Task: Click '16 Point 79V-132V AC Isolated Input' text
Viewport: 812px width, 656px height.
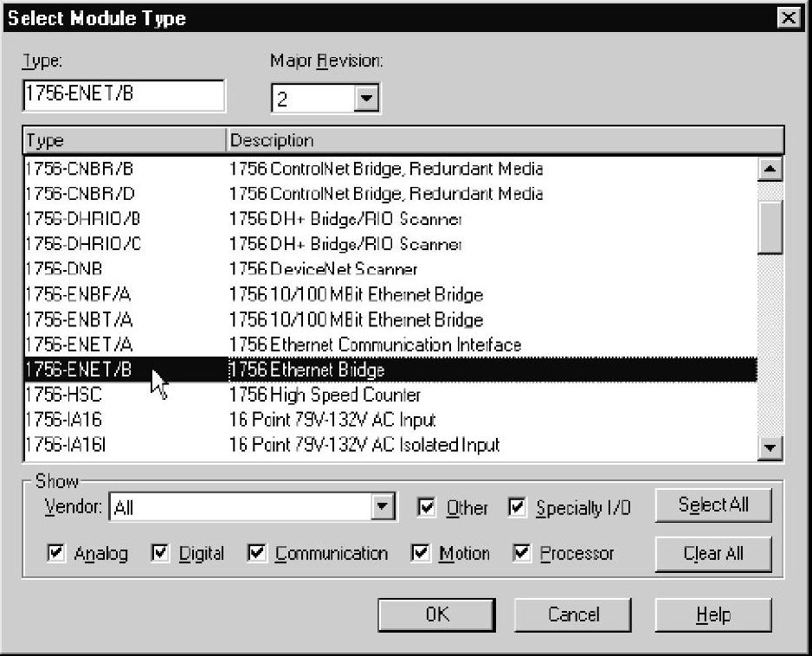Action: [364, 445]
